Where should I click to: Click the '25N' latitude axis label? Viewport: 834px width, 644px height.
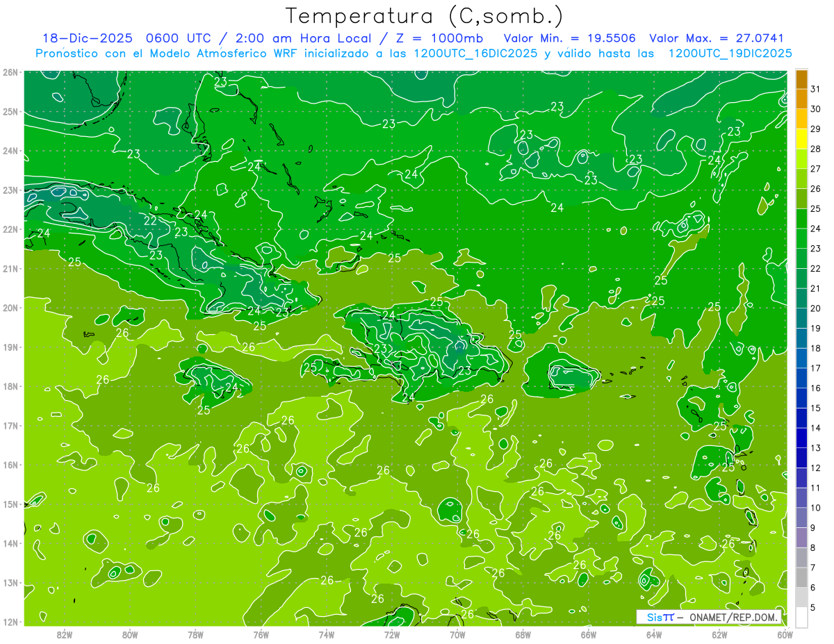(10, 112)
